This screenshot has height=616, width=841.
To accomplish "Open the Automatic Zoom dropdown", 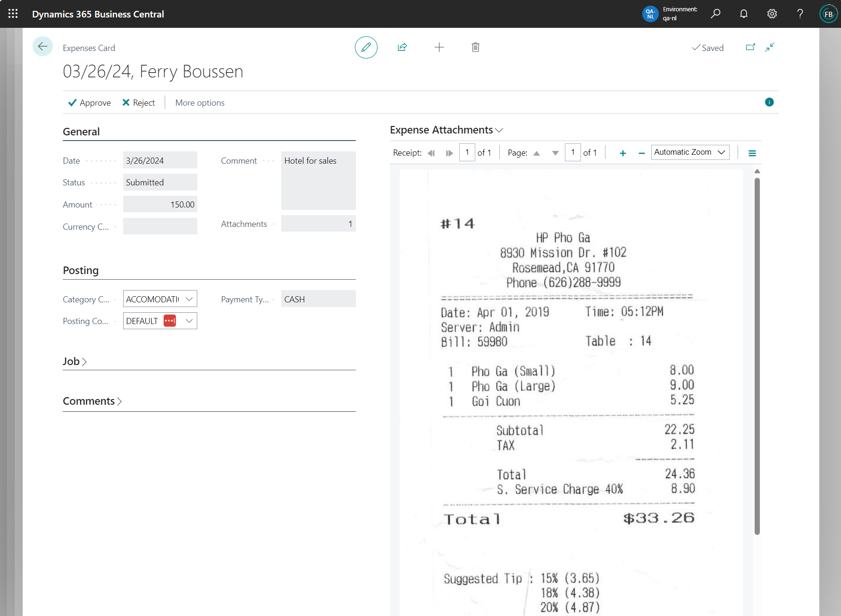I will (690, 152).
